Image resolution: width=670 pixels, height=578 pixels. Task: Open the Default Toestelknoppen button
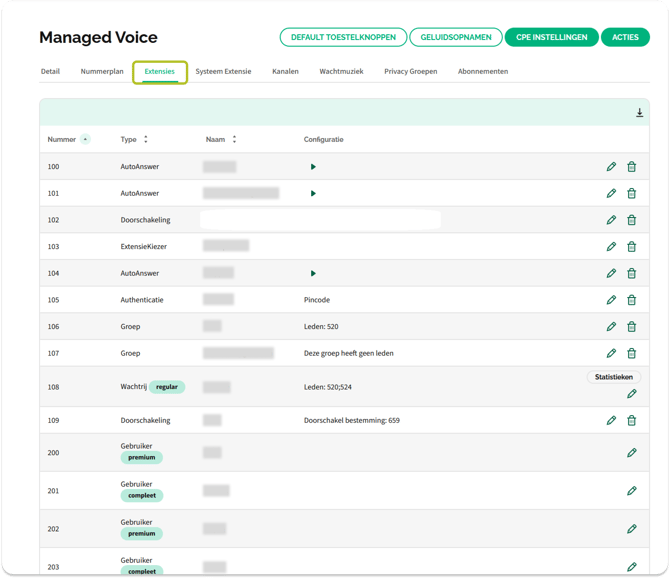pyautogui.click(x=343, y=38)
